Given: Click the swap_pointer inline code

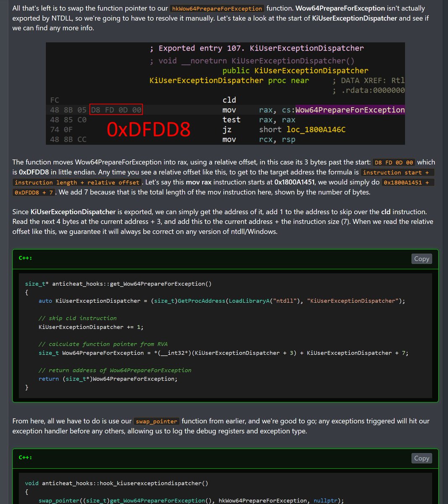Looking at the screenshot, I should 157,421.
